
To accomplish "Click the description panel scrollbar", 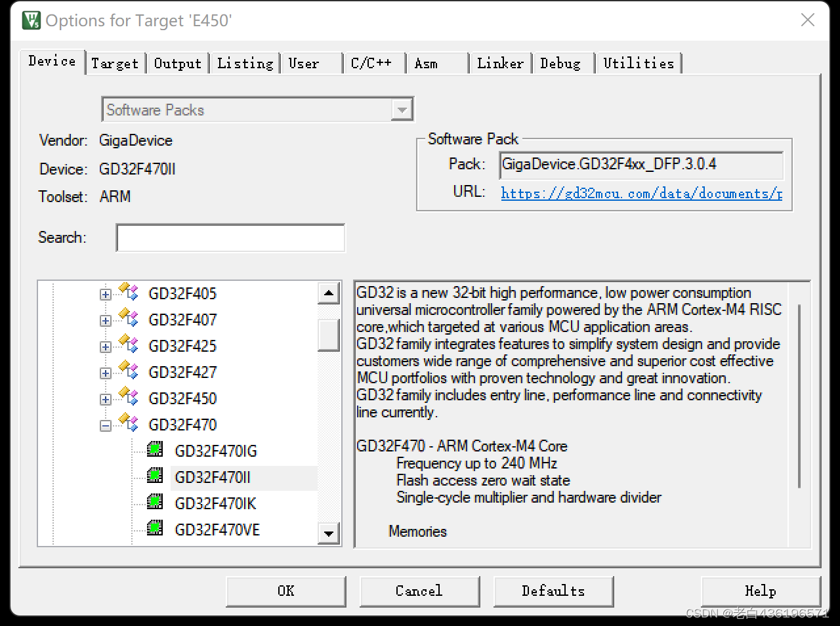I will point(799,396).
